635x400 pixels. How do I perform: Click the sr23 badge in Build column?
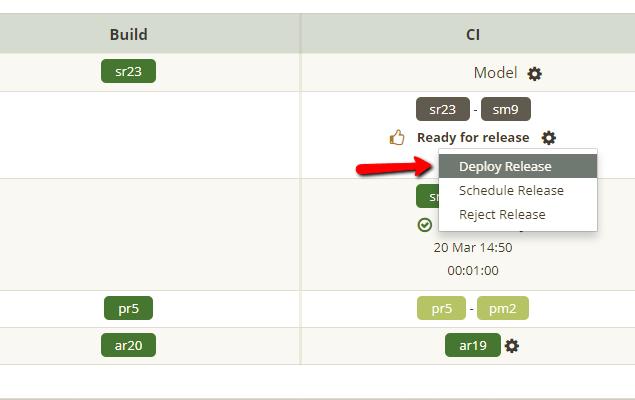tap(128, 71)
